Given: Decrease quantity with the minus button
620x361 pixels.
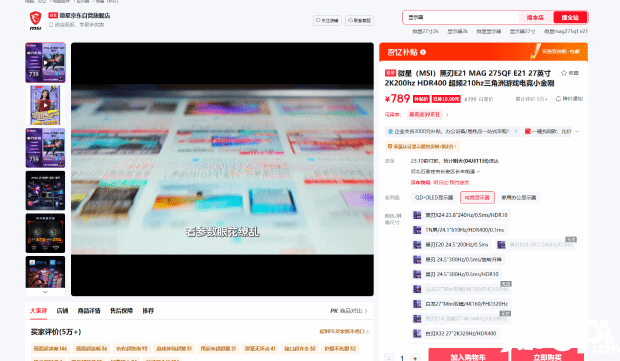Looking at the screenshot, I should pos(389,358).
